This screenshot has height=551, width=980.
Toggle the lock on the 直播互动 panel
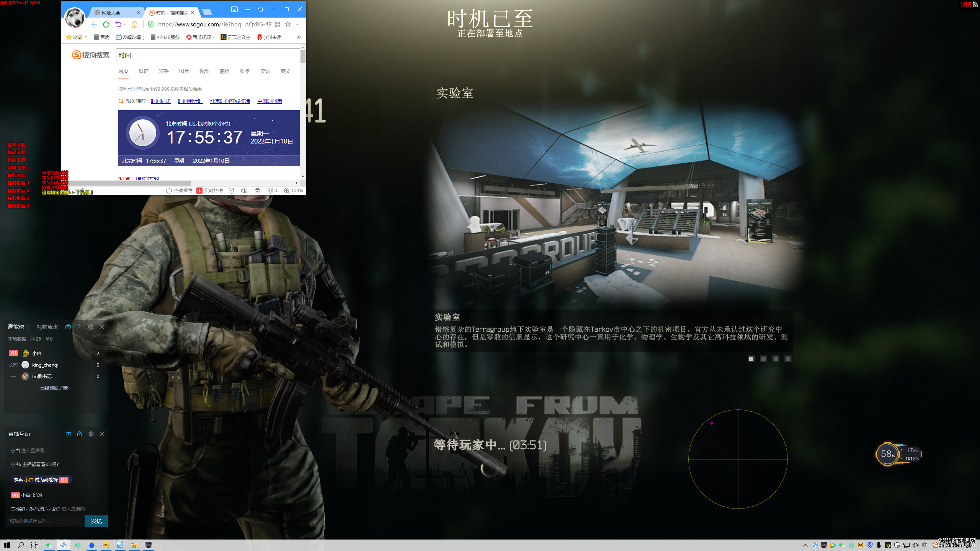[x=80, y=434]
